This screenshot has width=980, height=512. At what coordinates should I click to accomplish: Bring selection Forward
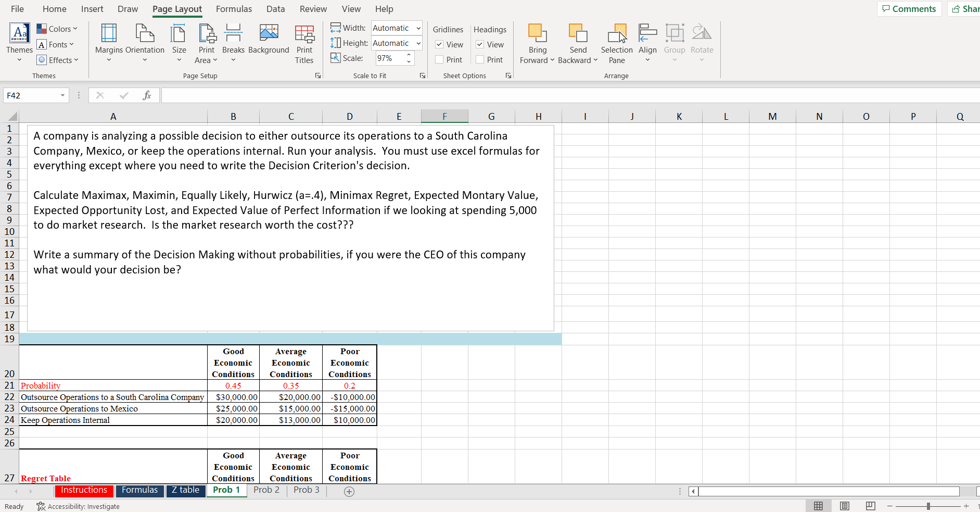537,44
